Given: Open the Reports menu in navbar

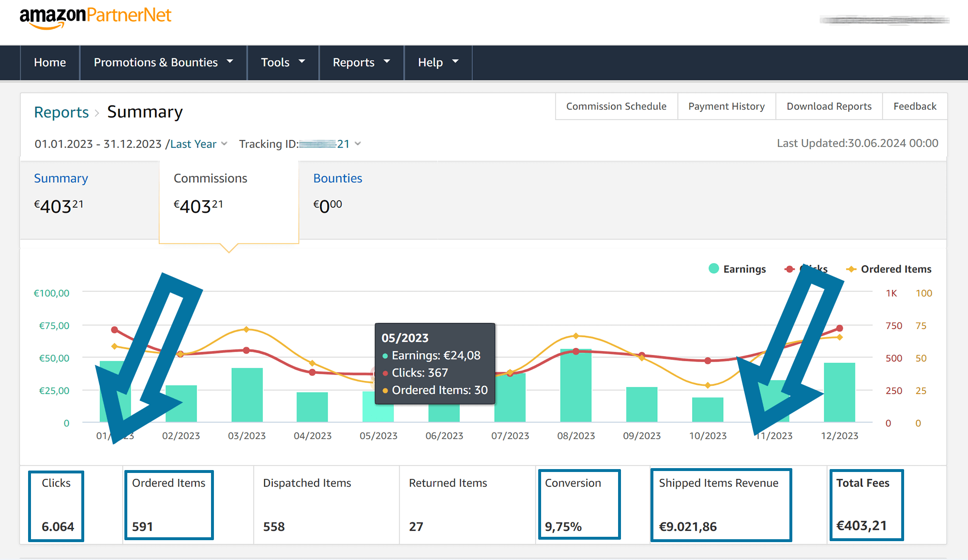Looking at the screenshot, I should click(362, 62).
